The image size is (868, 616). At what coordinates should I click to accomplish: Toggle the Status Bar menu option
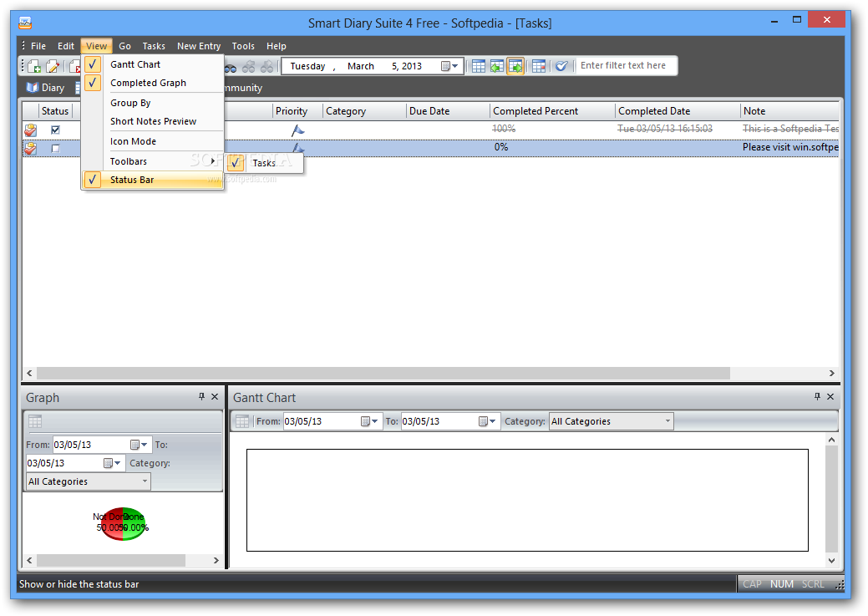153,180
